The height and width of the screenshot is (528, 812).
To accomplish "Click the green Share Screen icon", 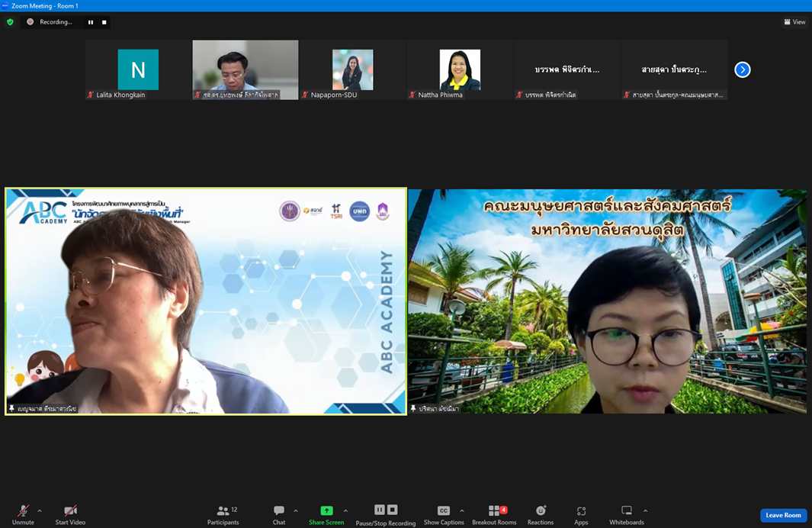I will coord(326,510).
